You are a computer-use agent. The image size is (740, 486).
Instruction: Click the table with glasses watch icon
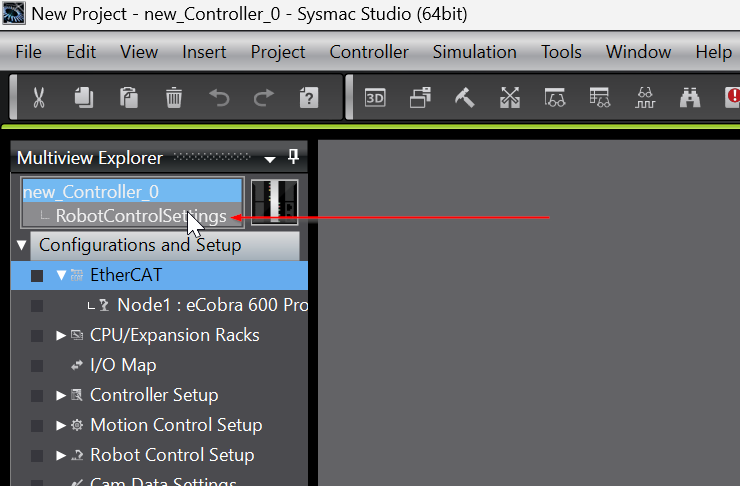point(600,98)
